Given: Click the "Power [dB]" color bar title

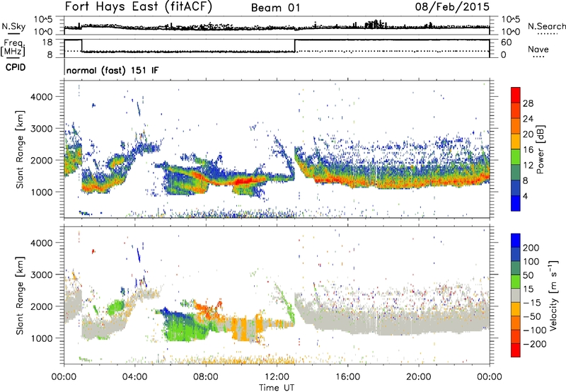Looking at the screenshot, I should [x=540, y=149].
